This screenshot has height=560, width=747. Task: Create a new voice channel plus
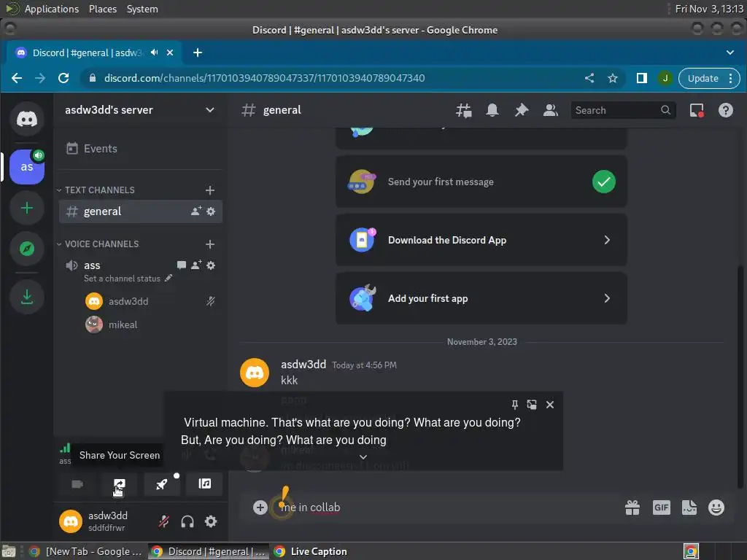(209, 244)
